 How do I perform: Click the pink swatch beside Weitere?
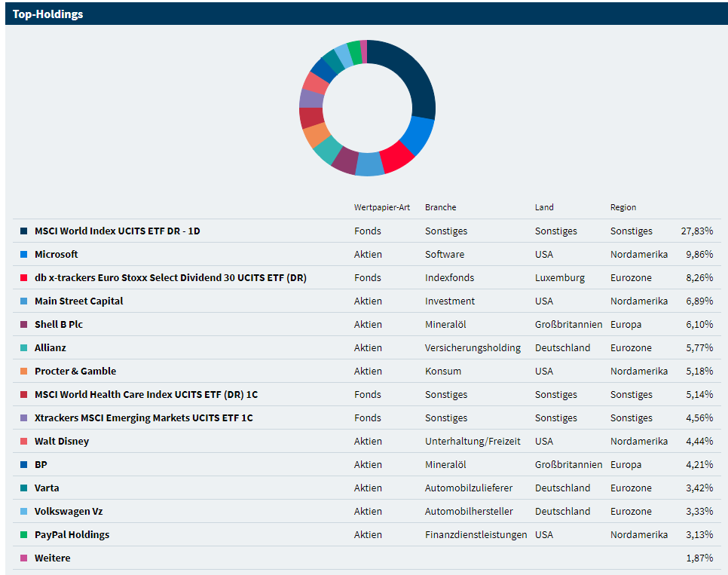click(x=23, y=558)
